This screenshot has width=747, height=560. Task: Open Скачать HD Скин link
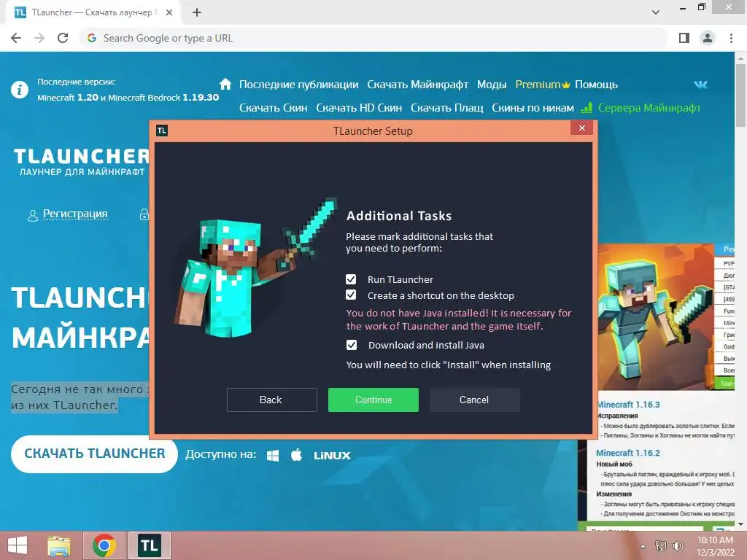click(359, 108)
